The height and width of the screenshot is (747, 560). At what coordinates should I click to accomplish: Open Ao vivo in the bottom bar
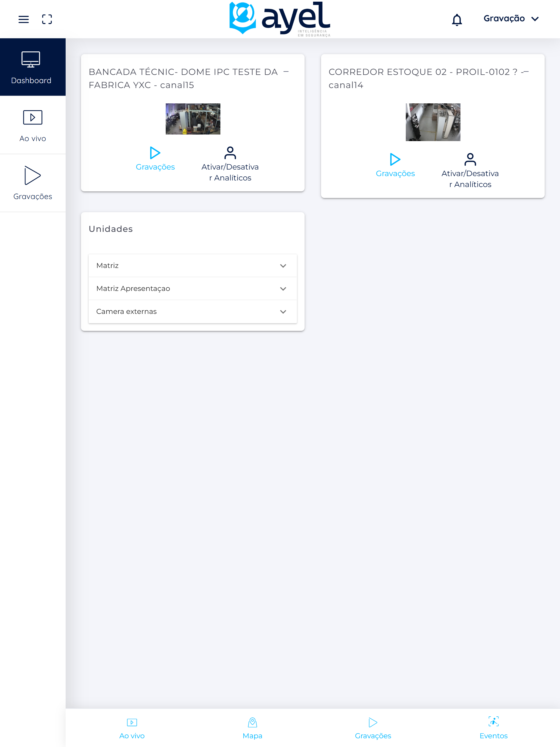tap(132, 728)
